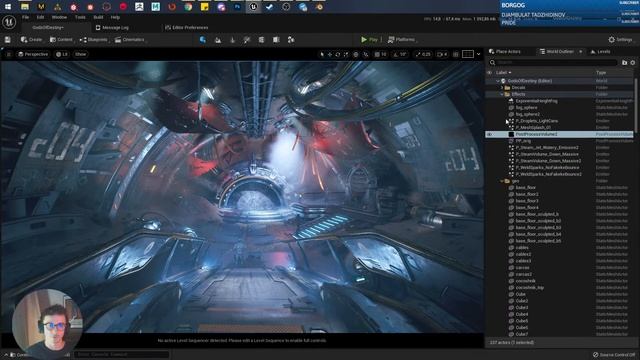Open the Settings button at top right
The image size is (640, 360).
coord(620,40)
